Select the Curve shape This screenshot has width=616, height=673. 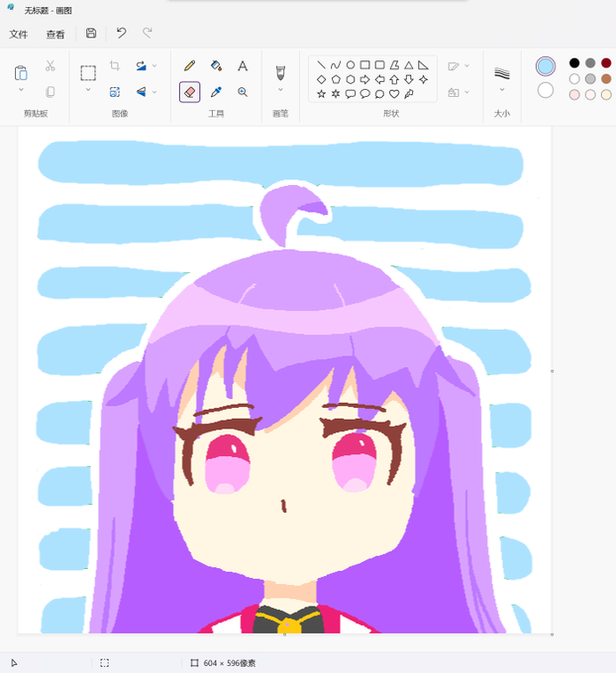[x=336, y=64]
